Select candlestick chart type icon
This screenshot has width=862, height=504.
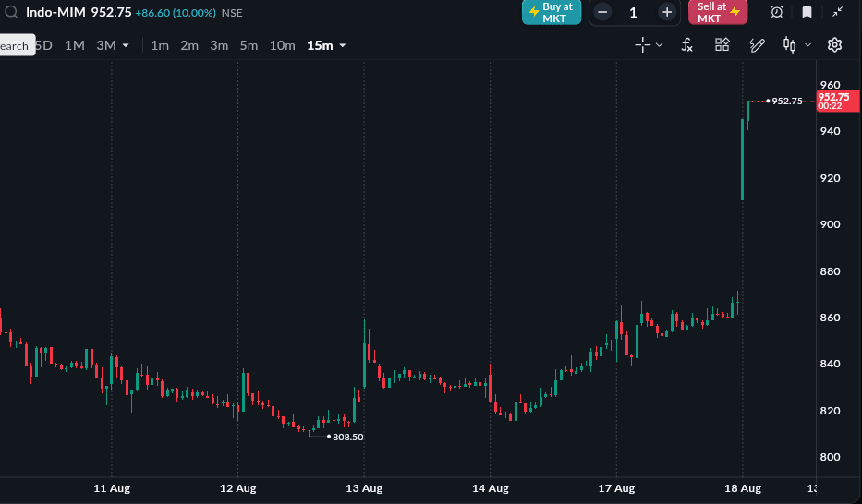point(789,45)
